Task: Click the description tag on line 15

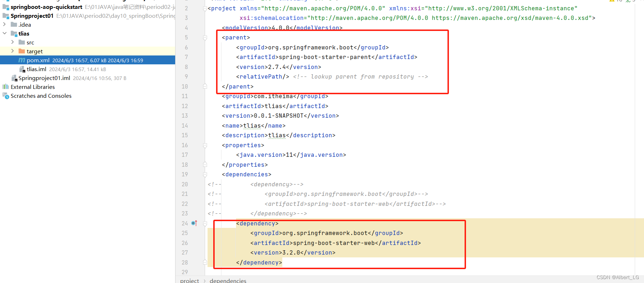Action: 278,135
